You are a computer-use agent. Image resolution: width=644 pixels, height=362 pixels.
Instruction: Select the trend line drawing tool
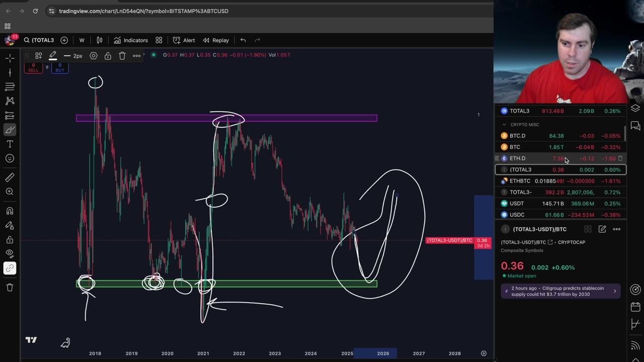pyautogui.click(x=10, y=73)
